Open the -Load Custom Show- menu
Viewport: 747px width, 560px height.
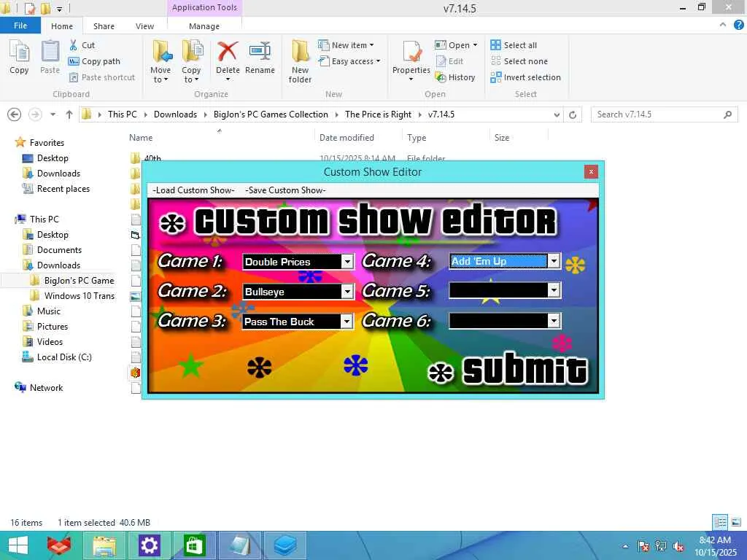(x=193, y=190)
